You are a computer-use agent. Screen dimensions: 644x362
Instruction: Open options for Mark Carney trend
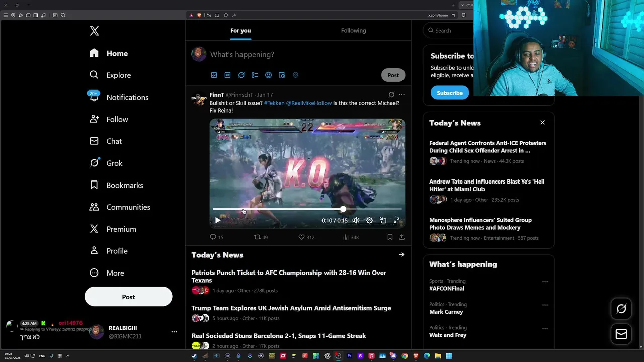(545, 305)
